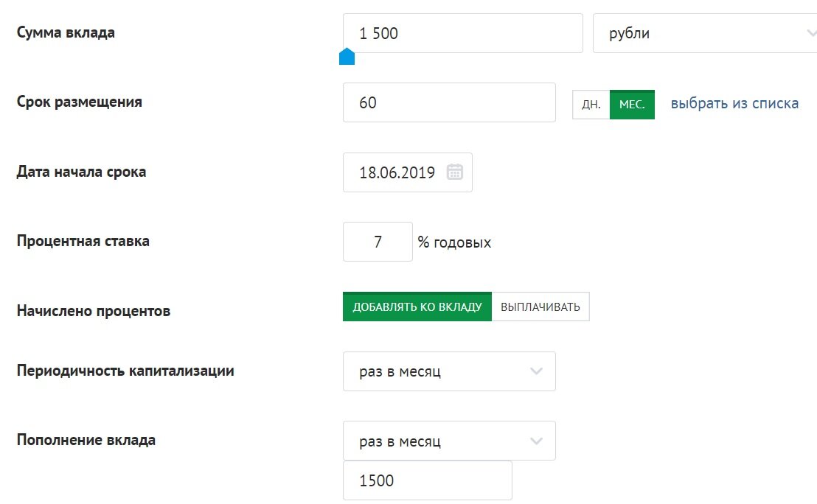Open Пополнение вклада frequency dropdown
This screenshot has height=504, width=817.
pyautogui.click(x=449, y=441)
